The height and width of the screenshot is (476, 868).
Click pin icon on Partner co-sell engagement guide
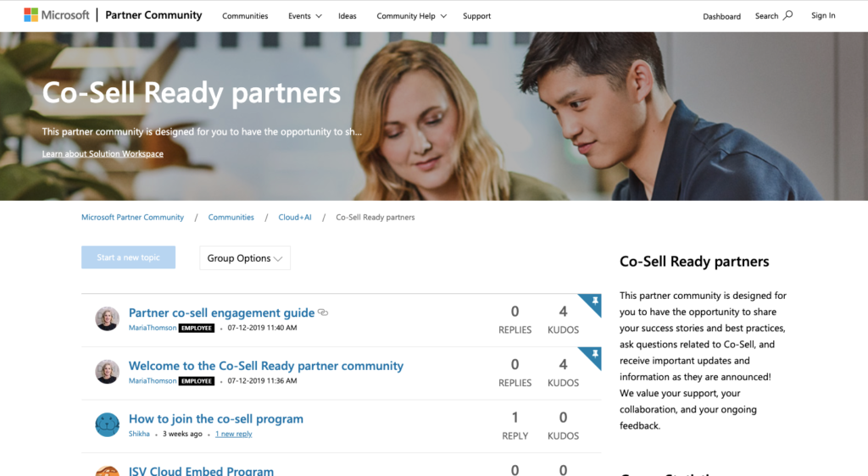[x=595, y=302]
